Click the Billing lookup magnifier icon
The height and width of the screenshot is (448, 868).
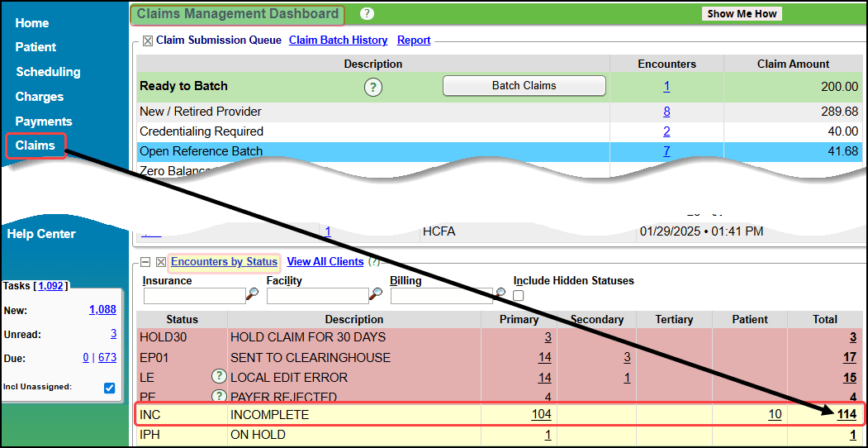500,293
